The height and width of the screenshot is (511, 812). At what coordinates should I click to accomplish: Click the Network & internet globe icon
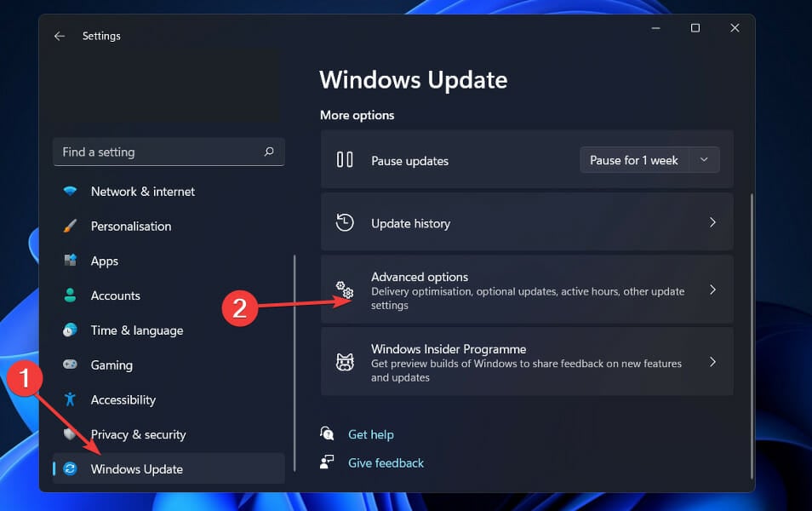point(70,191)
